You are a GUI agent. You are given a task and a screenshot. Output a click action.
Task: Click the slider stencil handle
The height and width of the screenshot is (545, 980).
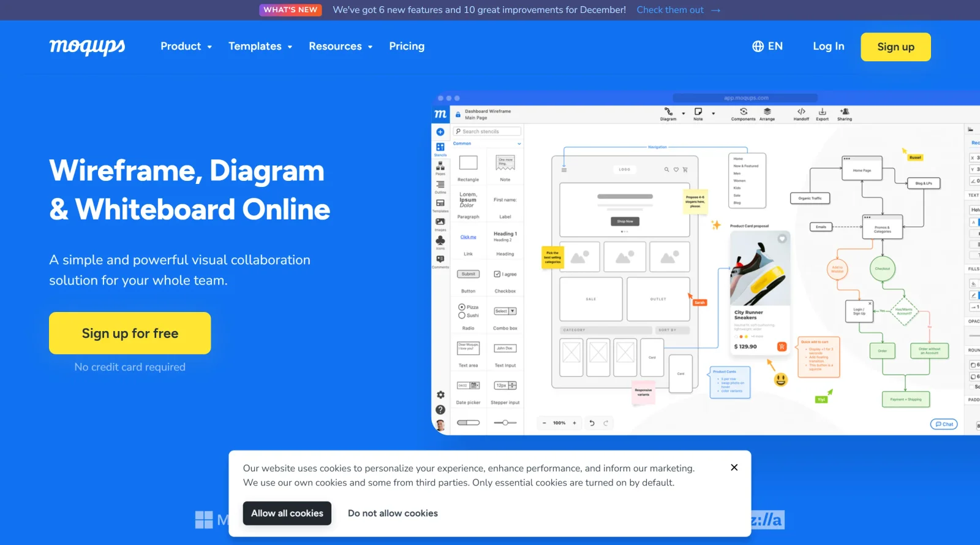click(x=505, y=422)
